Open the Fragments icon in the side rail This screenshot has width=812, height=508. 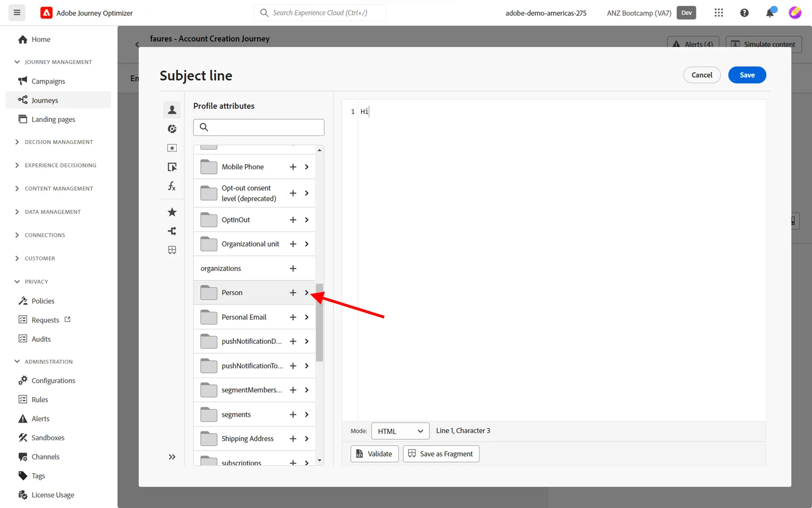coord(172,250)
